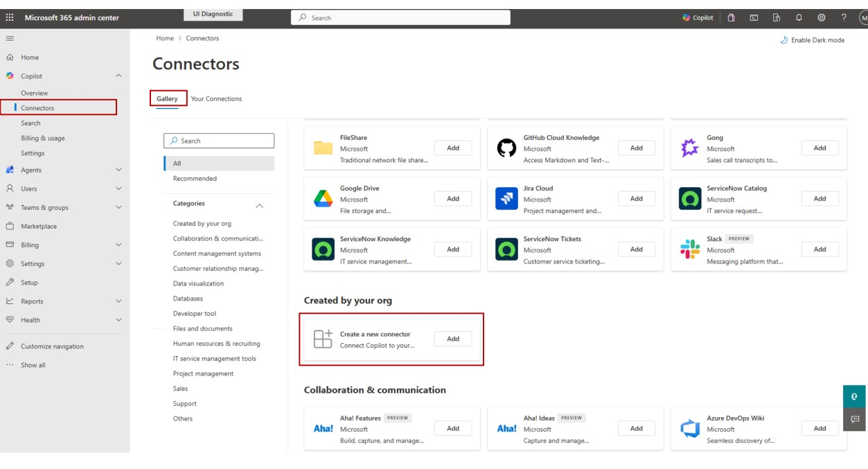Click the gallery Search filter field
This screenshot has width=868, height=469.
point(219,141)
